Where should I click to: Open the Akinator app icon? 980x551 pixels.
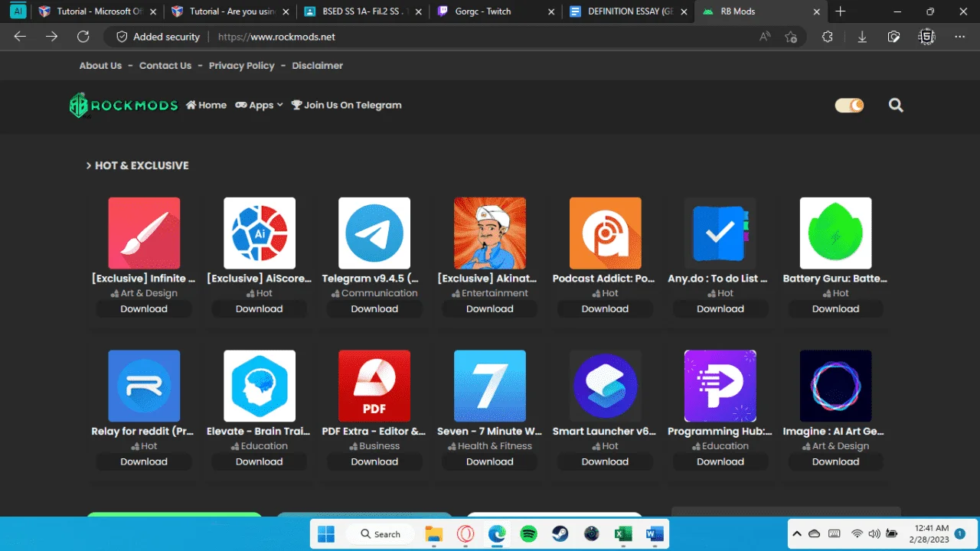(x=490, y=233)
